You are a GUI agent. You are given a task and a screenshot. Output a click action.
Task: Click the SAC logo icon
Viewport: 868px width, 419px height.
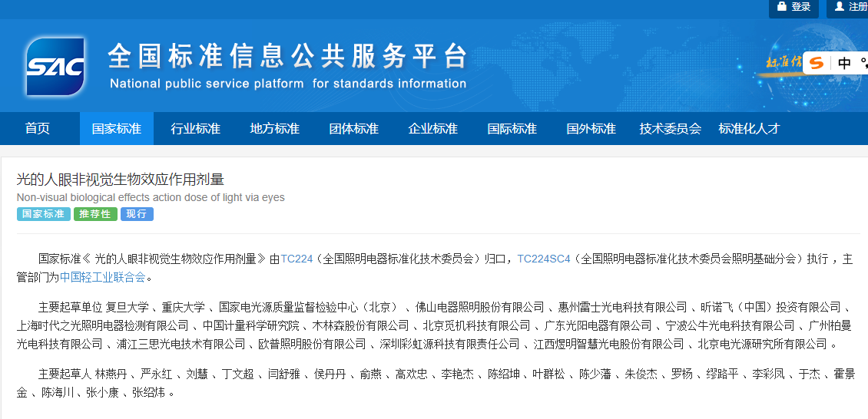pyautogui.click(x=55, y=67)
